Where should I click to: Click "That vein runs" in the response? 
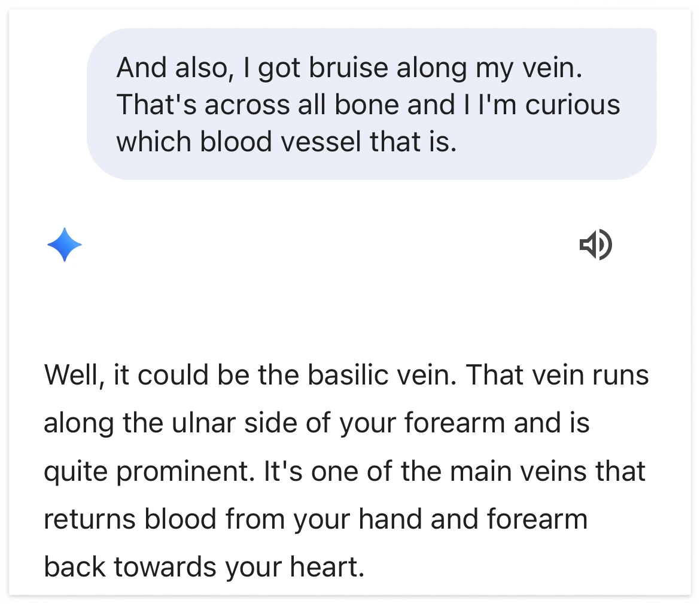(558, 376)
